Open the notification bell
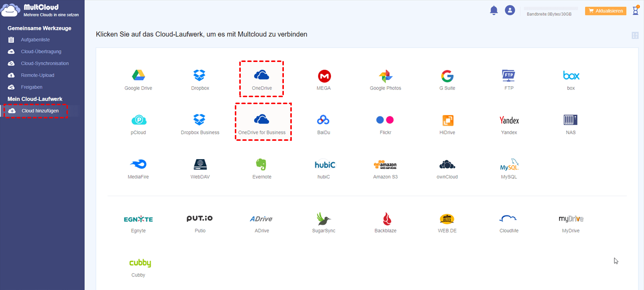Screen dimensions: 644x290 point(493,10)
